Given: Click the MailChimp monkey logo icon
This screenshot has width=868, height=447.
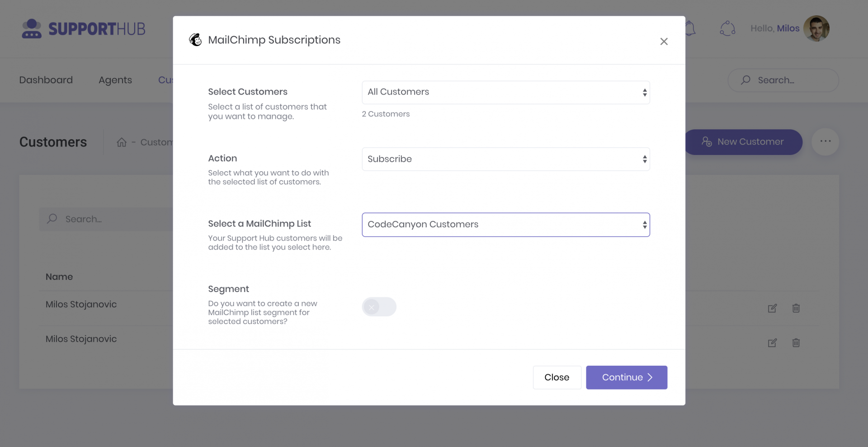Looking at the screenshot, I should click(195, 40).
